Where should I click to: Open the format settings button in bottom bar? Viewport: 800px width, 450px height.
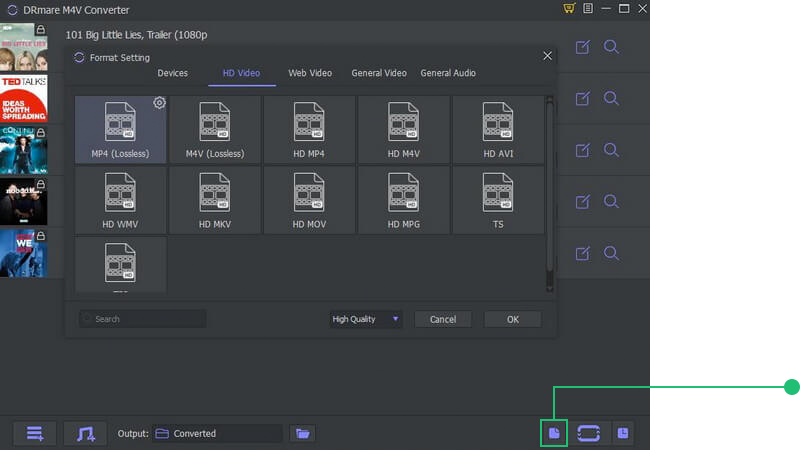coord(554,433)
